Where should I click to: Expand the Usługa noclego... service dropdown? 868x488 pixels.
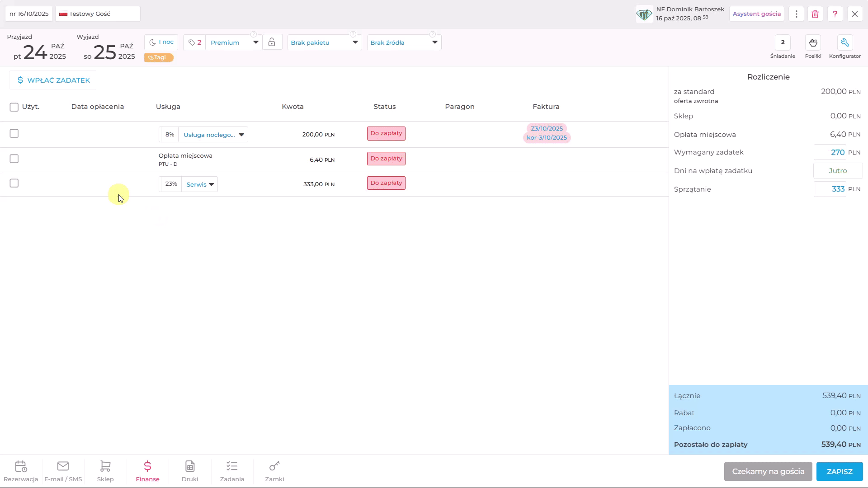[213, 135]
